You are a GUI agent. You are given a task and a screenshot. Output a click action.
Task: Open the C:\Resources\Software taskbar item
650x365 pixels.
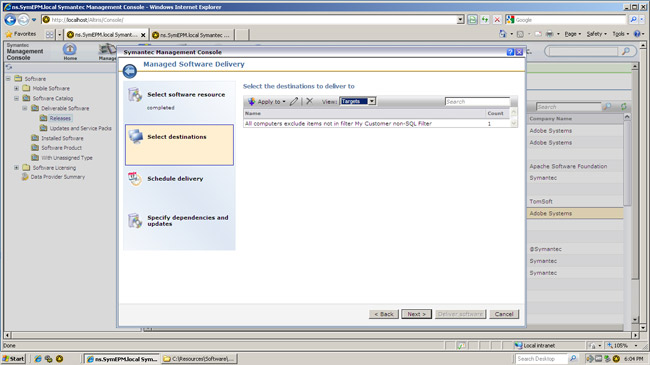pyautogui.click(x=199, y=359)
